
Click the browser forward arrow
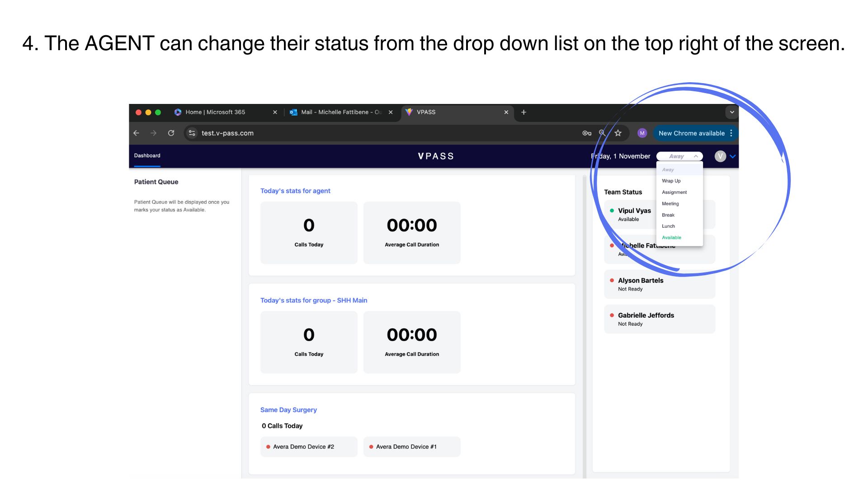pos(154,133)
